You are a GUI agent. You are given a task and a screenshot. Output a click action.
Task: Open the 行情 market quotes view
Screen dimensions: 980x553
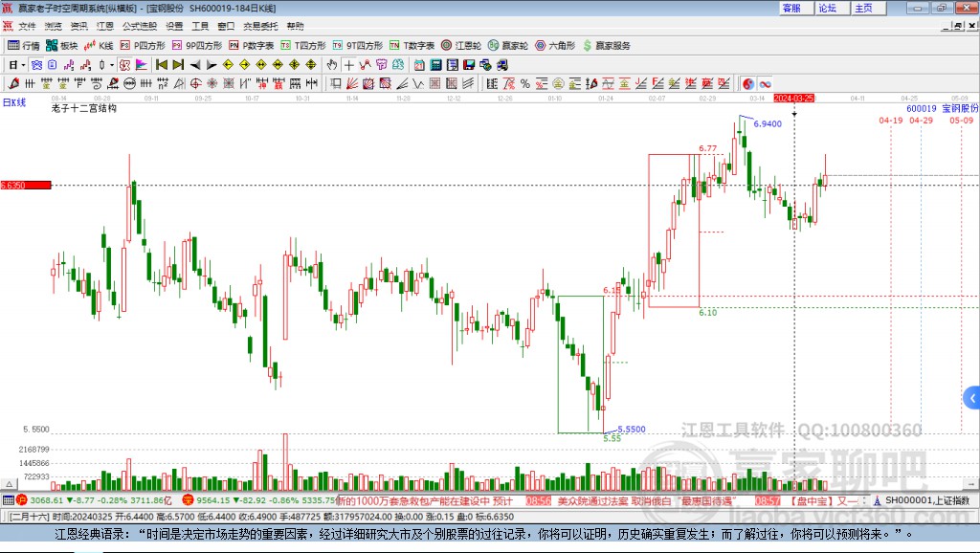(x=24, y=46)
